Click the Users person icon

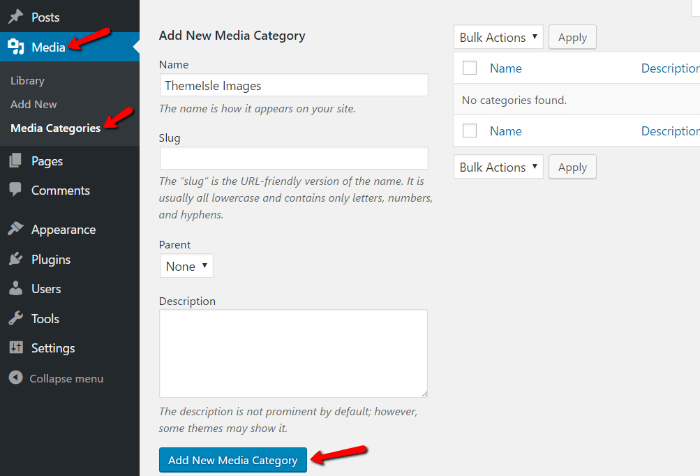coord(16,289)
